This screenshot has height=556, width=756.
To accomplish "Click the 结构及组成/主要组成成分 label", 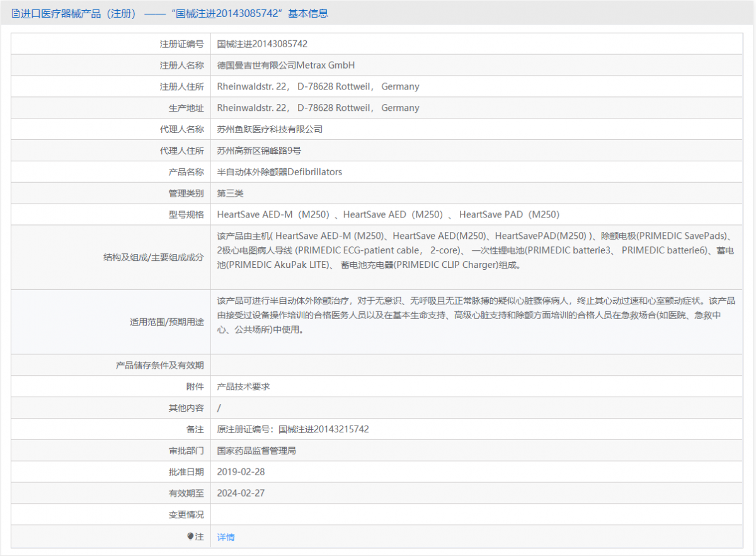I will pos(154,257).
